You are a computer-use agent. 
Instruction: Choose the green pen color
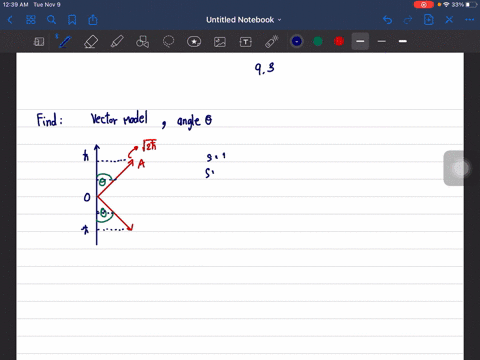(318, 41)
